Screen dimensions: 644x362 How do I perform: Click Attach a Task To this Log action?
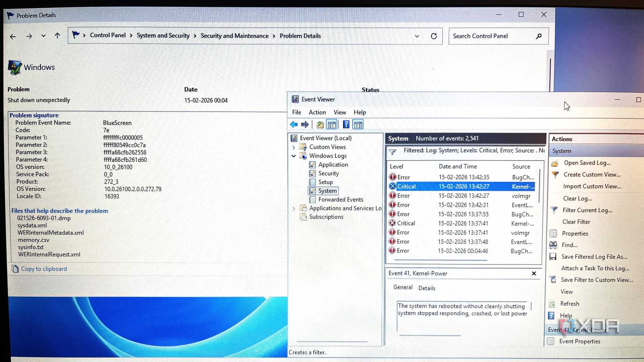pos(595,268)
